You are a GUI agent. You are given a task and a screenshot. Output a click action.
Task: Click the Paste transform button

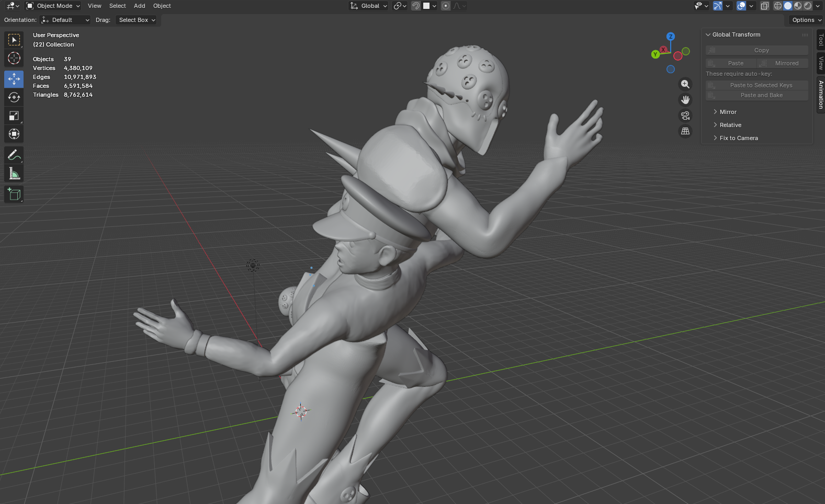coord(731,63)
